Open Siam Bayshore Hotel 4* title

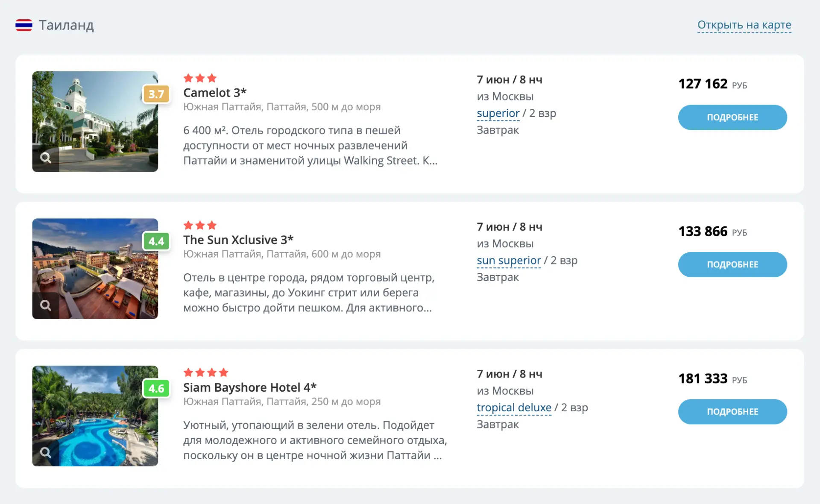250,387
